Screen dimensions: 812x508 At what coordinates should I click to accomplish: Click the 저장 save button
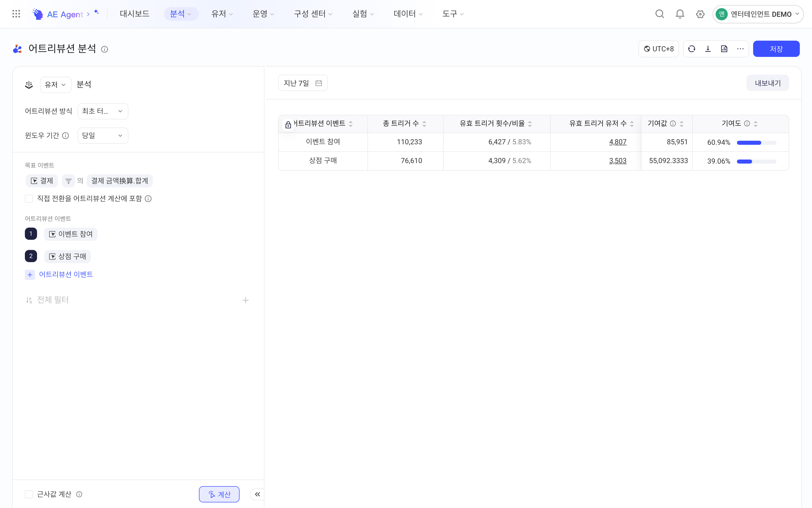click(x=776, y=49)
